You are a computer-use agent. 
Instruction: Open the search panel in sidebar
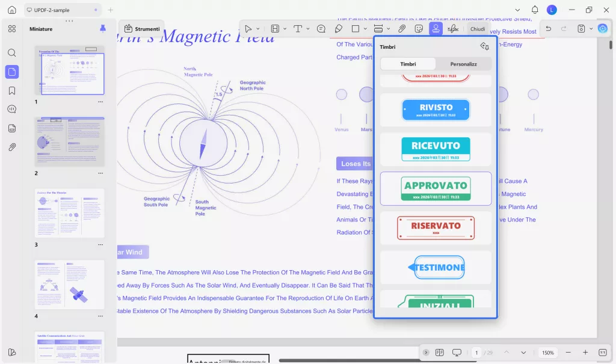(x=12, y=53)
